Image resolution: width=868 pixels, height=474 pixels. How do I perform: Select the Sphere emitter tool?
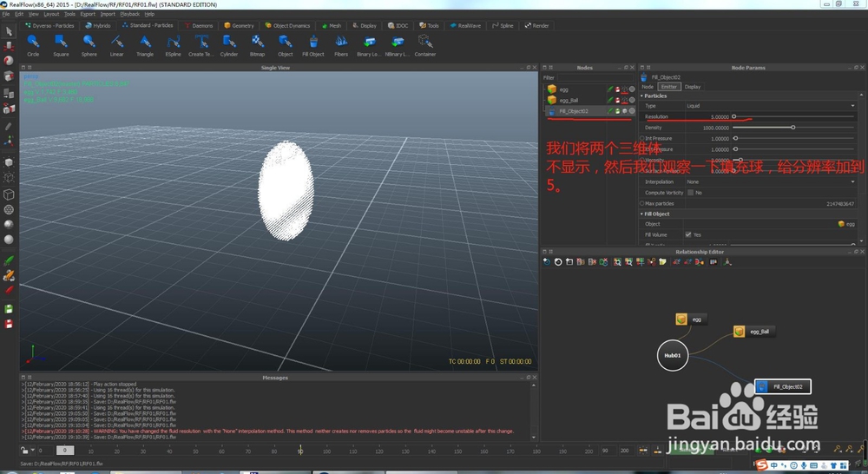click(89, 45)
